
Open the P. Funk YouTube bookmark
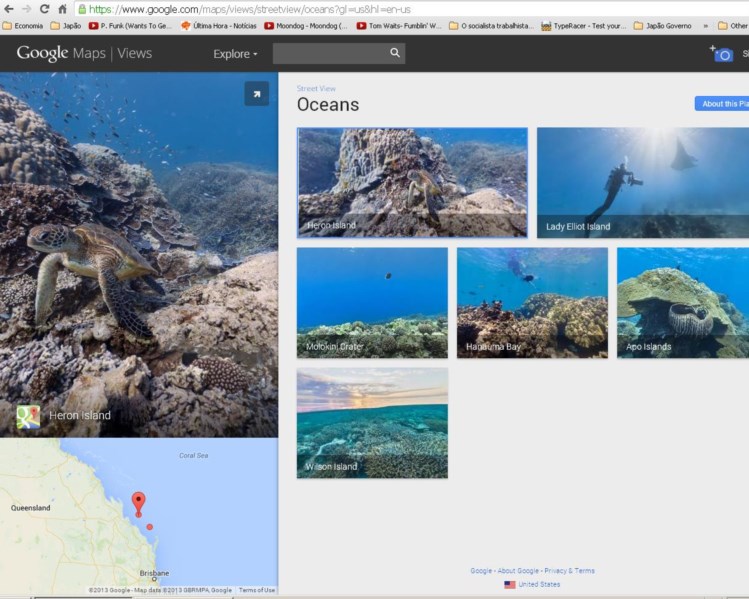click(130, 26)
